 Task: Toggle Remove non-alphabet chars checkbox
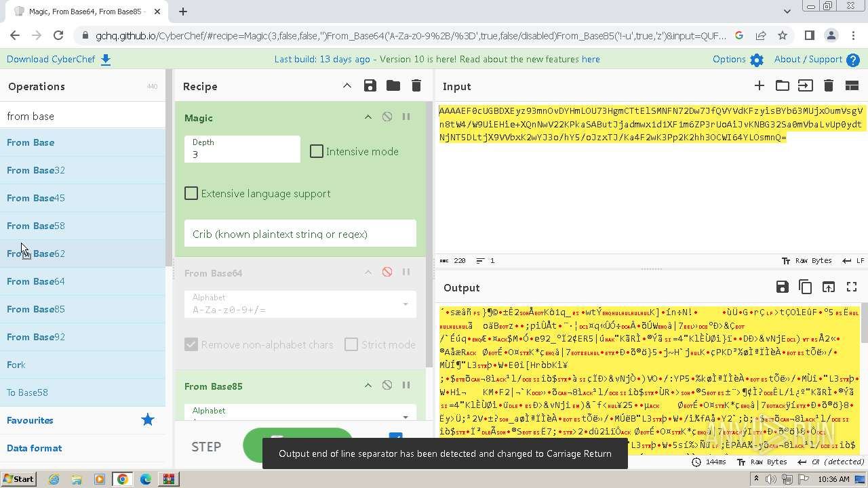pyautogui.click(x=191, y=344)
